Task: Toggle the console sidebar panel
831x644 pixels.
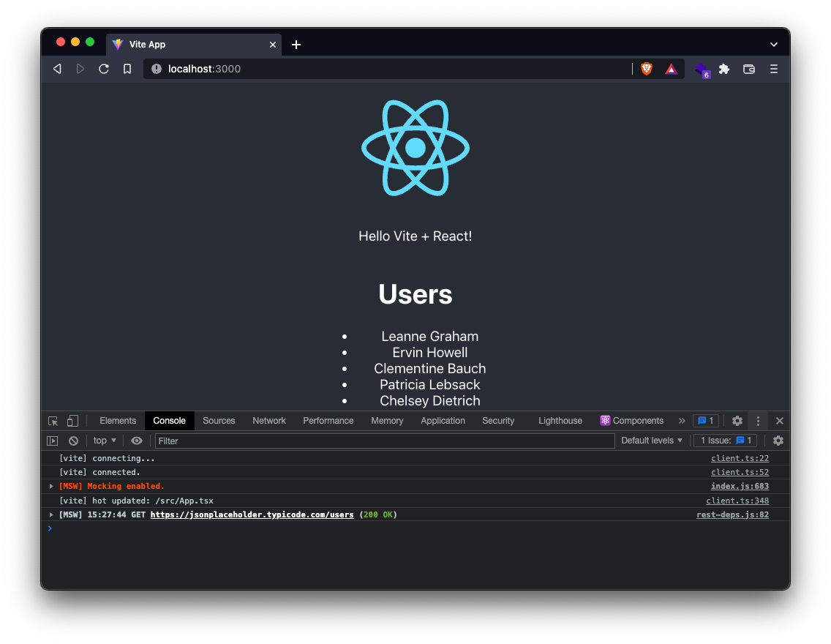Action: tap(53, 441)
